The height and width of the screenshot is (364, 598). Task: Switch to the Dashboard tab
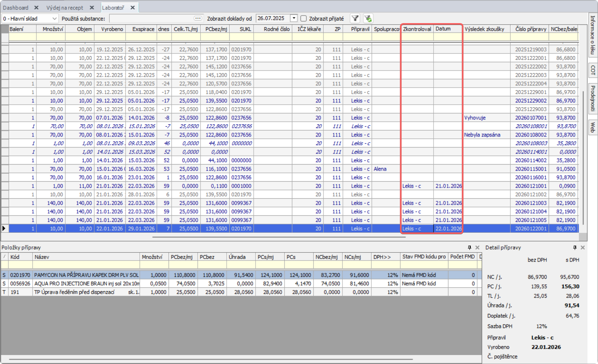tap(16, 8)
